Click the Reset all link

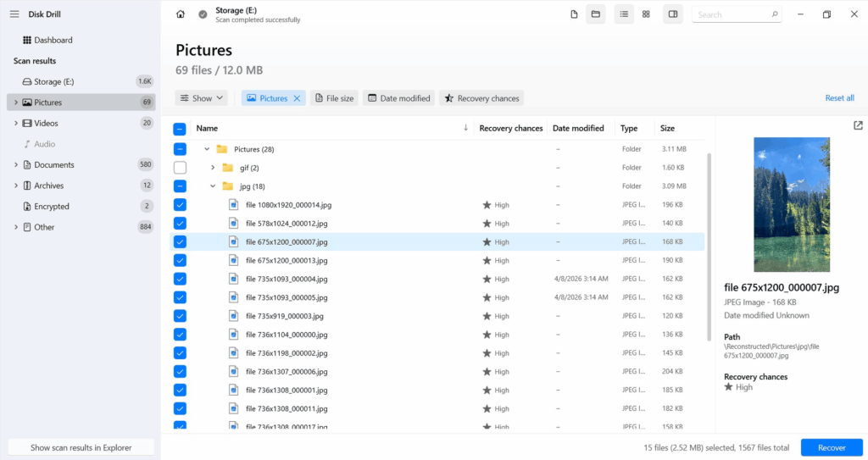coord(839,98)
